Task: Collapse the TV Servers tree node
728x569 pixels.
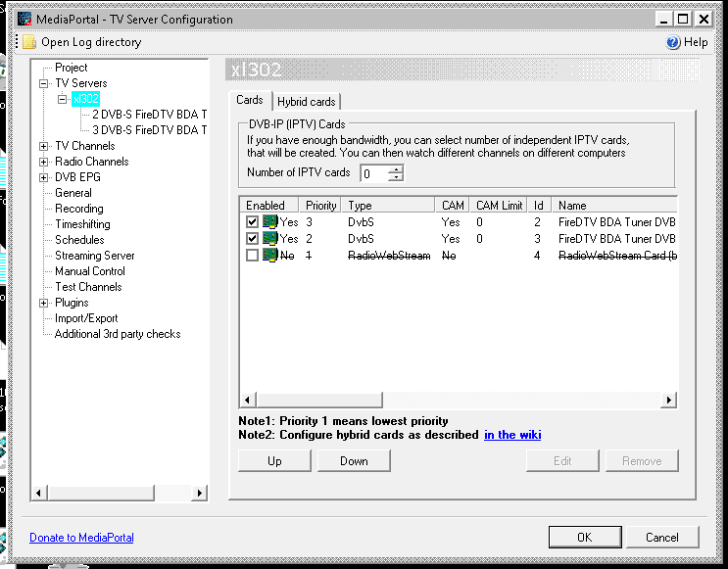Action: click(44, 83)
